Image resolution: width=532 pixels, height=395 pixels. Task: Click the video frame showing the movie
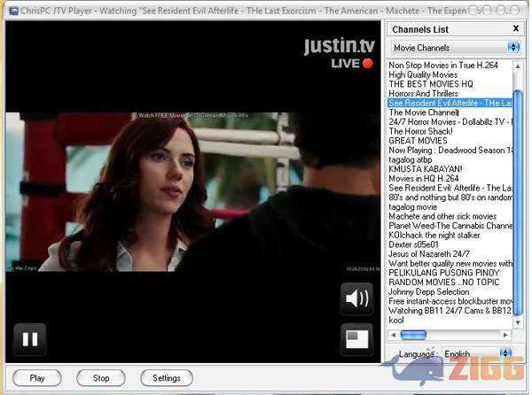(192, 191)
